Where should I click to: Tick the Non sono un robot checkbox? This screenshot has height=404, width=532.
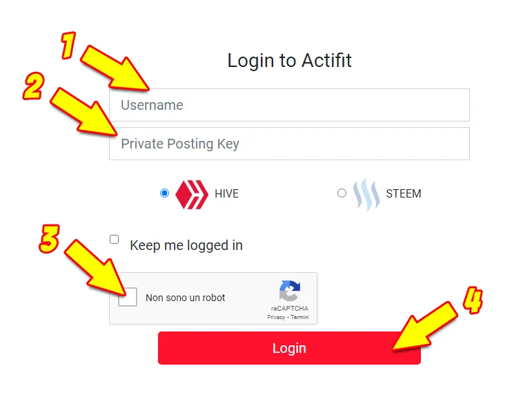click(x=128, y=297)
